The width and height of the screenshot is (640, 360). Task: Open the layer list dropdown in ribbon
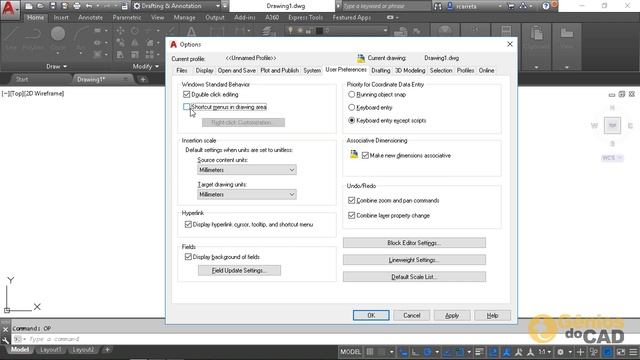(x=384, y=30)
